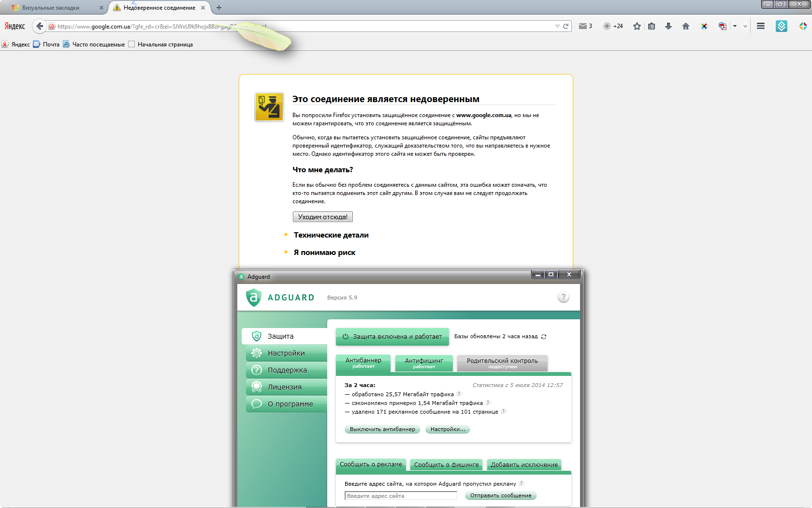Click the Adguard shield logo
This screenshot has width=812, height=508.
(x=254, y=298)
